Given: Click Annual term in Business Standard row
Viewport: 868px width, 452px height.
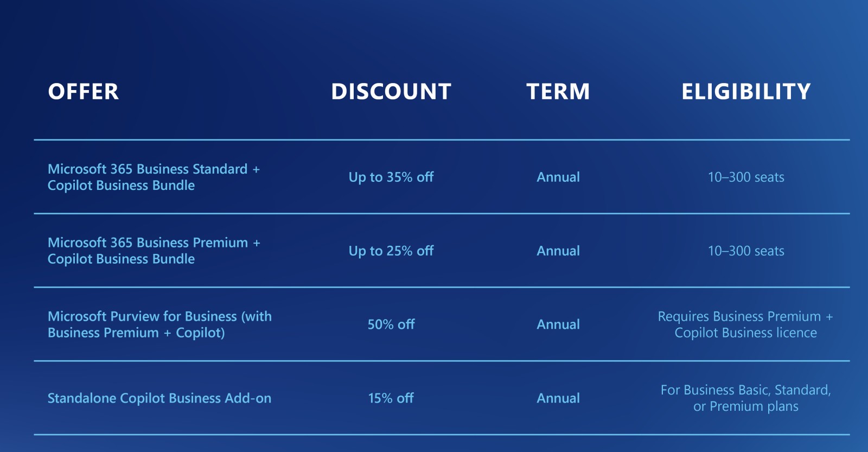Looking at the screenshot, I should pos(558,177).
